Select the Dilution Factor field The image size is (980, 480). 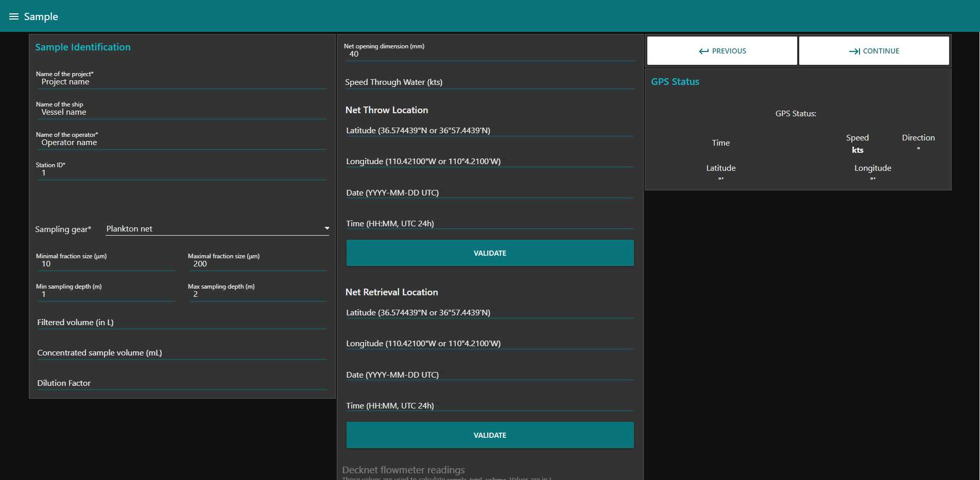(x=181, y=383)
